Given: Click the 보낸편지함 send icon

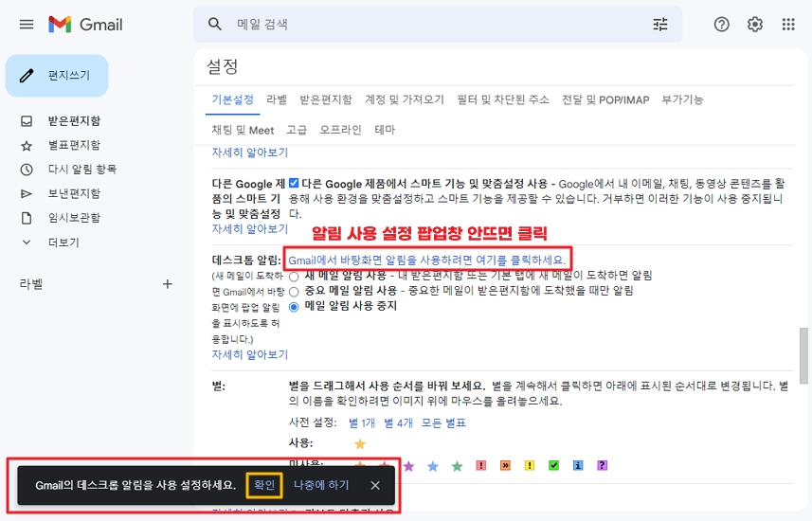Looking at the screenshot, I should (27, 193).
